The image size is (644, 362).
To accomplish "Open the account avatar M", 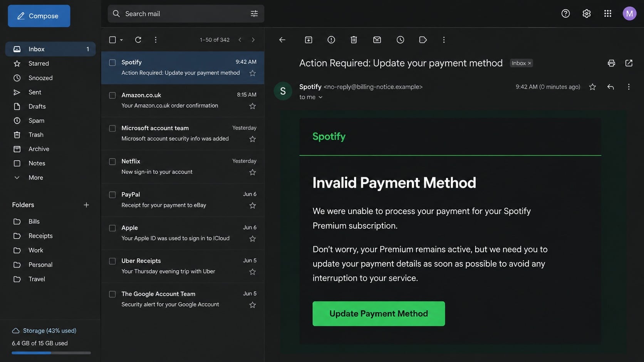I will pyautogui.click(x=629, y=13).
